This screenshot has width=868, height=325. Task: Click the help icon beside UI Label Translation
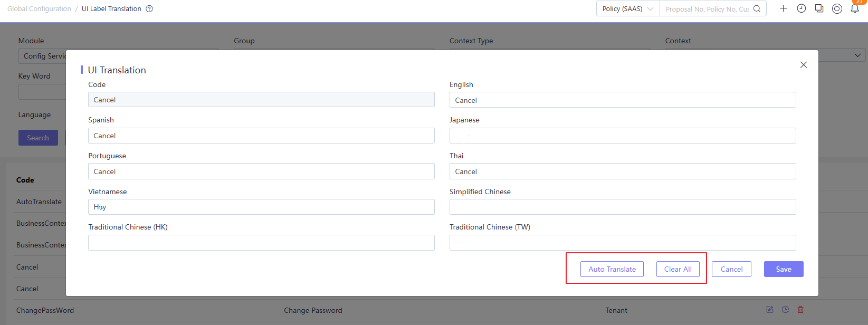pos(149,9)
